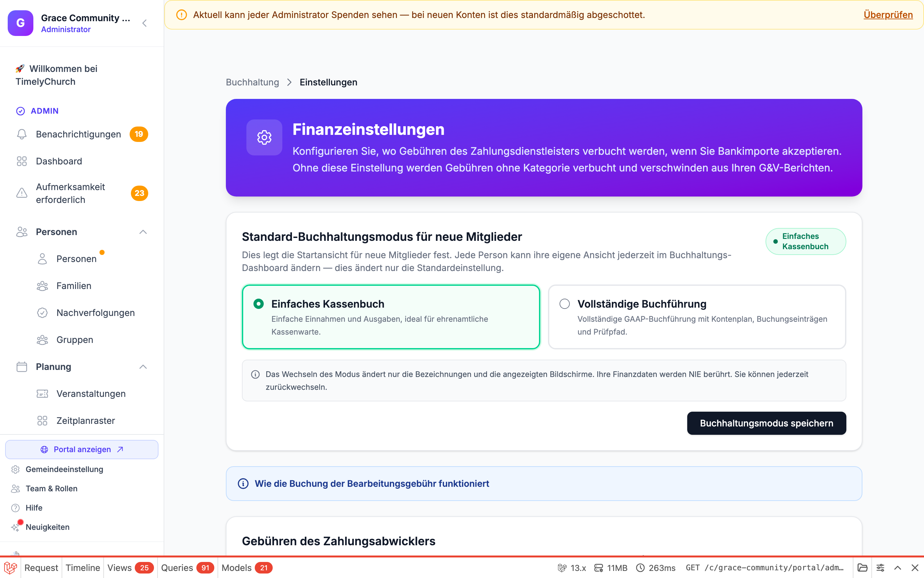The image size is (924, 578).
Task: Click the Überprüfen link in the banner
Action: point(888,15)
